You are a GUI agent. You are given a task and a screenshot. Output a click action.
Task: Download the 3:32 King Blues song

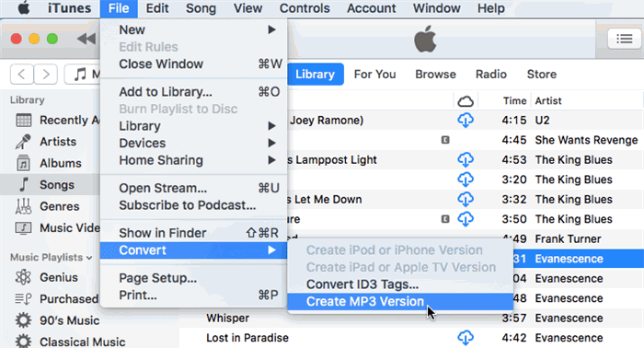coord(466,199)
